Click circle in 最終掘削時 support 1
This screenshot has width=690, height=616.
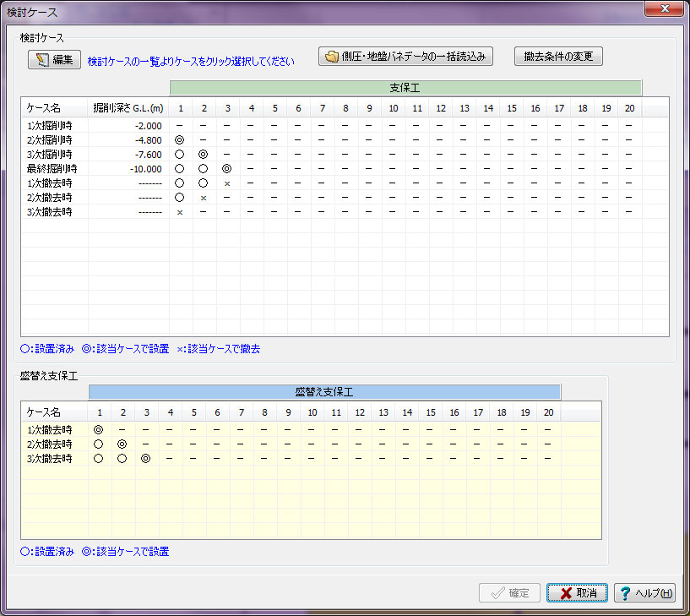[179, 169]
